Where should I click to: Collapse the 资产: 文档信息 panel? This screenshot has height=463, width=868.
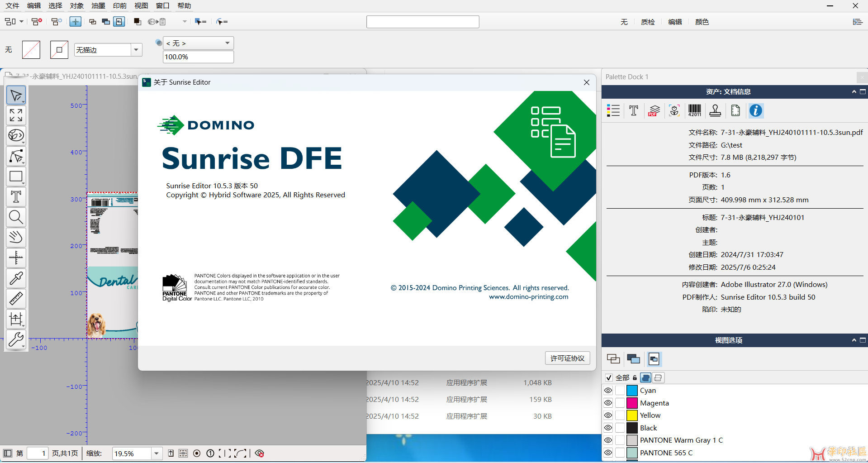coord(854,92)
